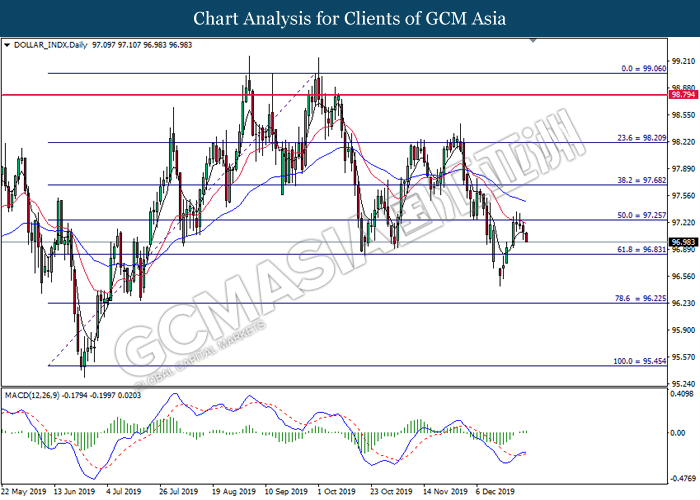Click the 98.550 price axis value
This screenshot has height=500, width=700.
683,115
